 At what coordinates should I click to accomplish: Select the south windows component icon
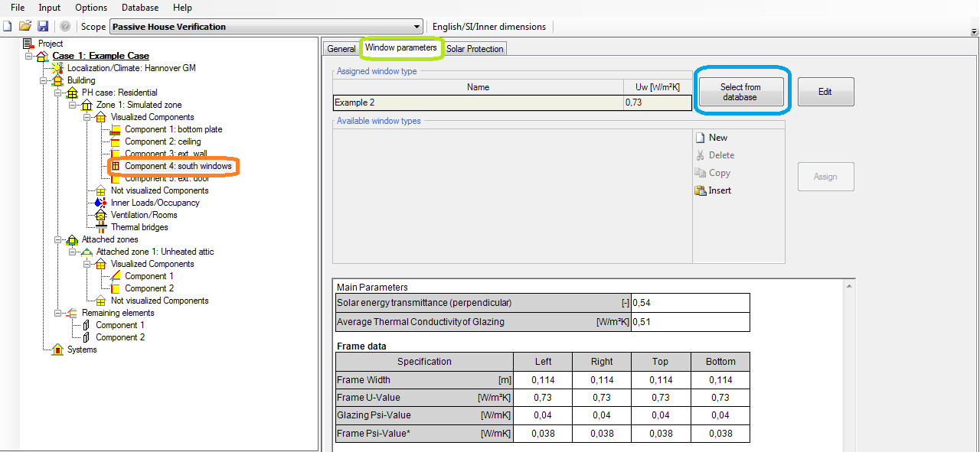pos(116,166)
